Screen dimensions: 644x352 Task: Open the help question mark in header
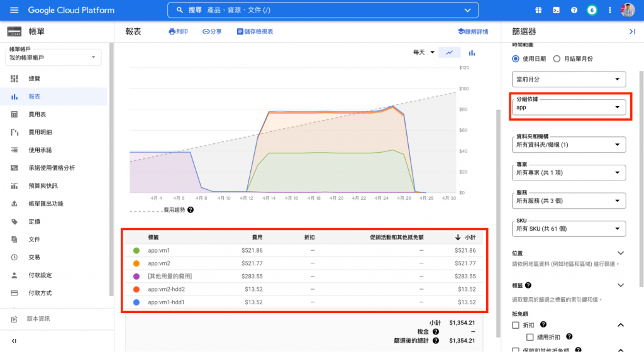click(574, 10)
